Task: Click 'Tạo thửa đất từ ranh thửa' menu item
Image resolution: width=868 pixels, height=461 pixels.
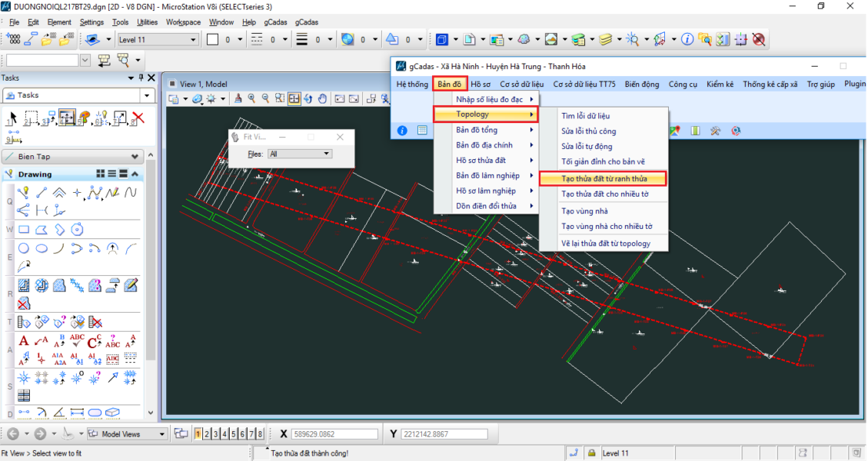Action: point(604,179)
